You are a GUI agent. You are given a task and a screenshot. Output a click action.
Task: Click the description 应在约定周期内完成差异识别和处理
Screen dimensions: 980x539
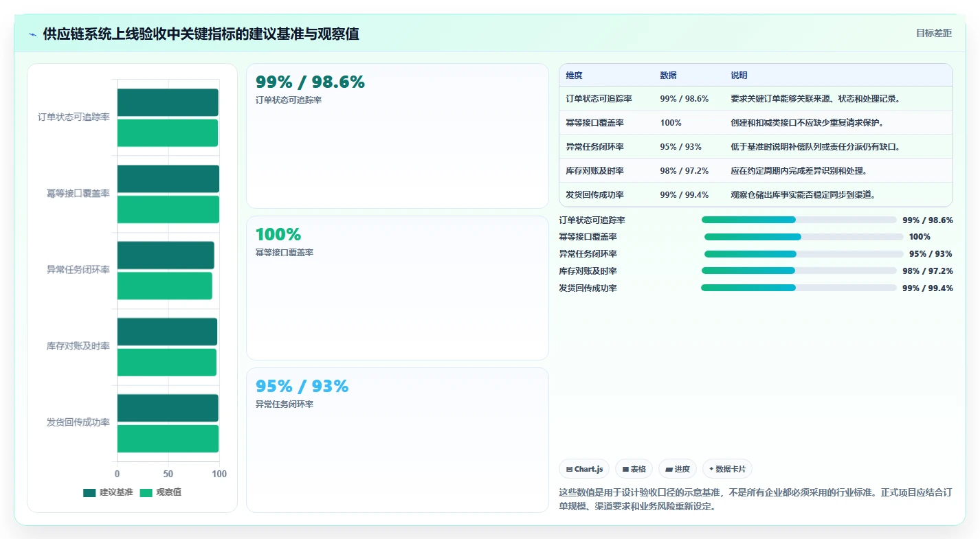(798, 171)
